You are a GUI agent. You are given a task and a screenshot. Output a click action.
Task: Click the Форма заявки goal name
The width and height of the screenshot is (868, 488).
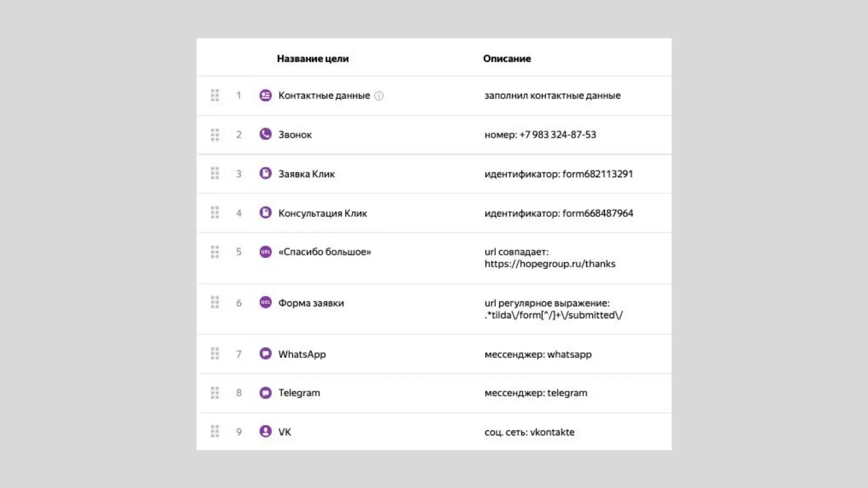click(x=311, y=303)
